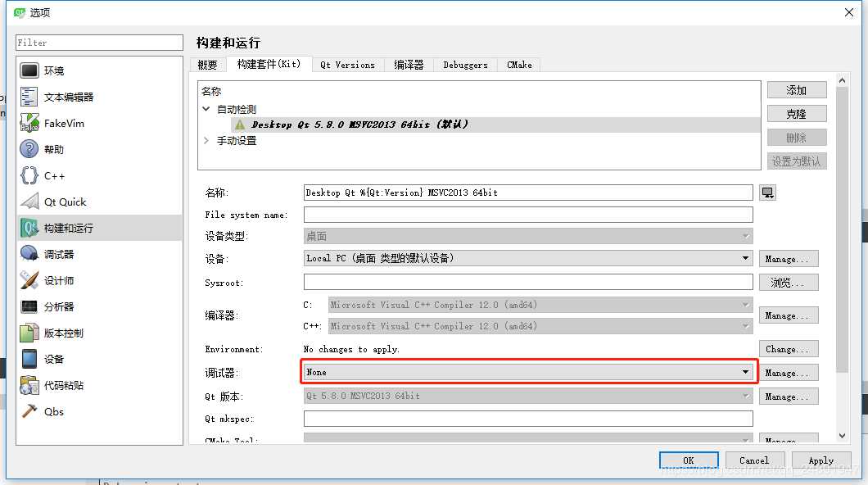The width and height of the screenshot is (868, 485).
Task: Click 浏览 next to Sysroot
Action: pos(789,283)
